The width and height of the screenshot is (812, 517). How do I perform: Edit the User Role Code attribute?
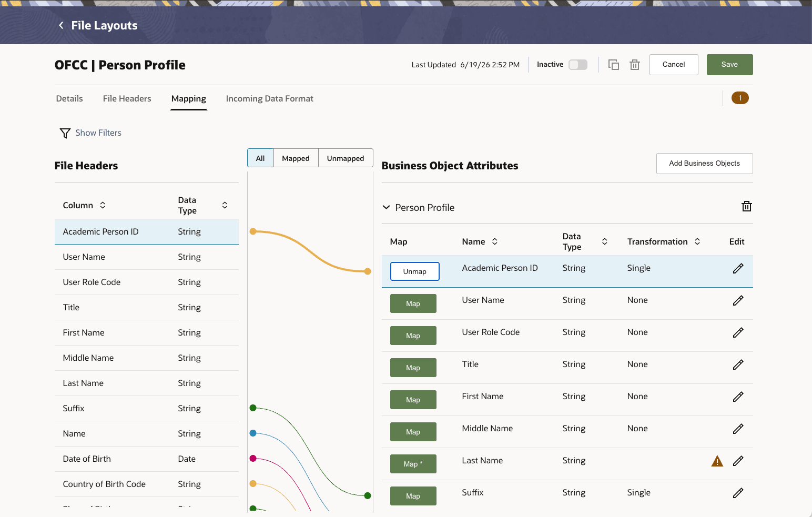pos(738,332)
